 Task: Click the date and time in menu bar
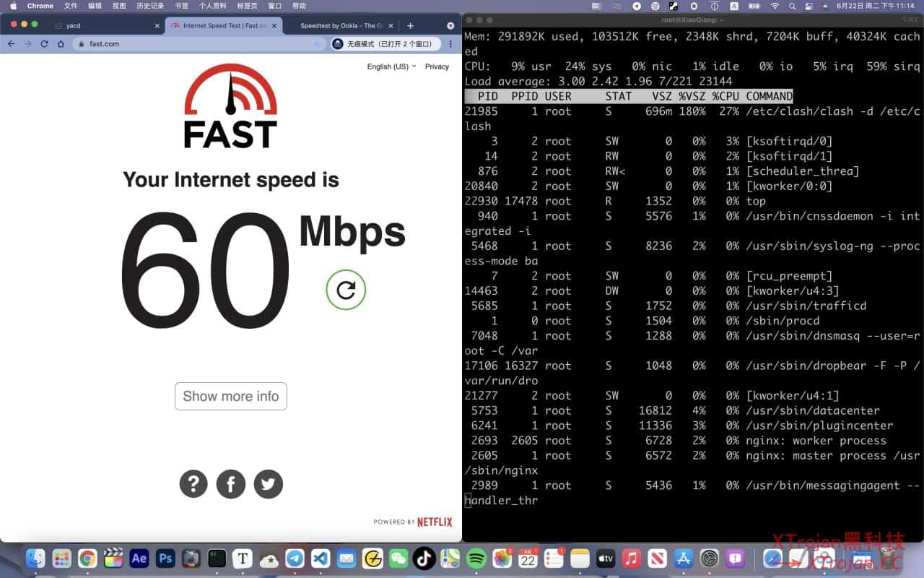tap(876, 6)
